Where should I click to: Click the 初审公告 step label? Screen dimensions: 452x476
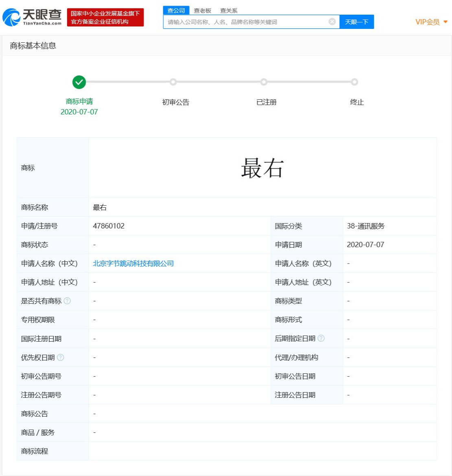(x=176, y=102)
